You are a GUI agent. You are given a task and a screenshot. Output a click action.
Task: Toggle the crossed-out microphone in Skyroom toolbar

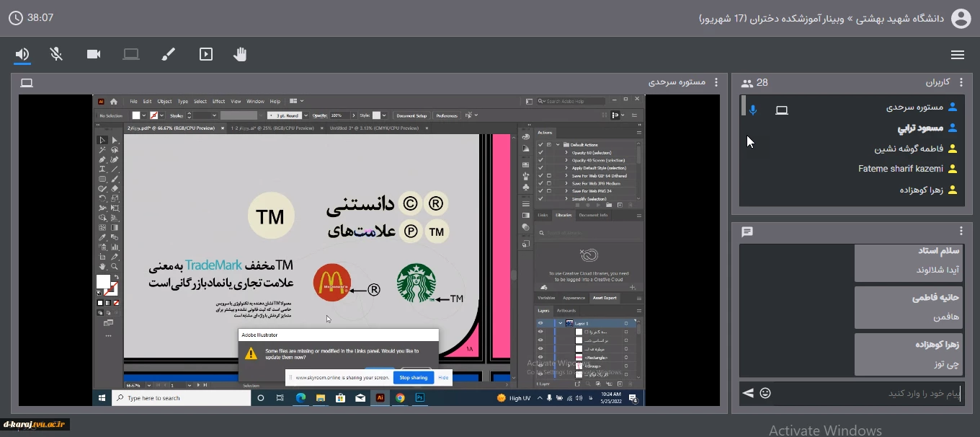(56, 54)
